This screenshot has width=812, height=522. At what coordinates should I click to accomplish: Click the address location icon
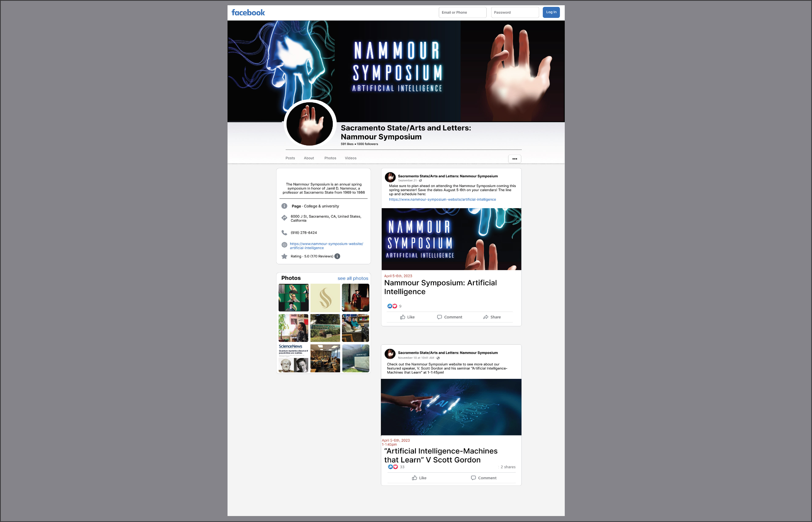tap(284, 218)
